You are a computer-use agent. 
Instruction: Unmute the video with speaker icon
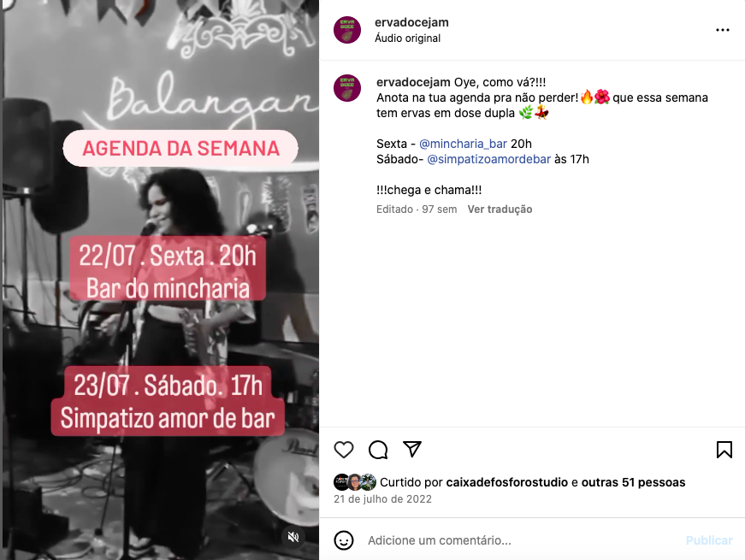[293, 537]
